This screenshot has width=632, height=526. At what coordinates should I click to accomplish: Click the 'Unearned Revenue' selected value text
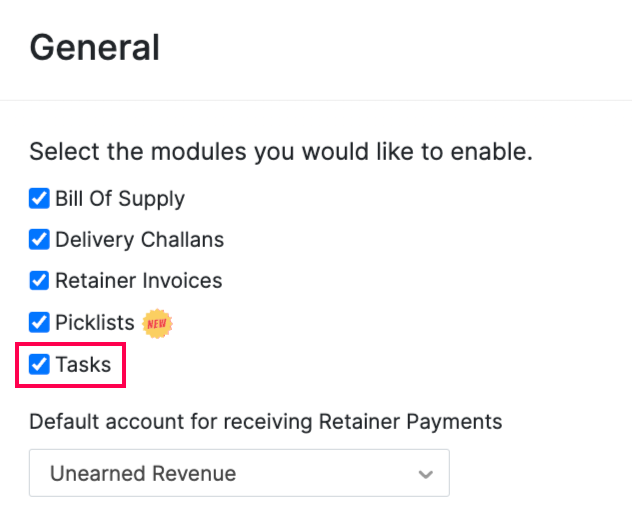[x=143, y=473]
